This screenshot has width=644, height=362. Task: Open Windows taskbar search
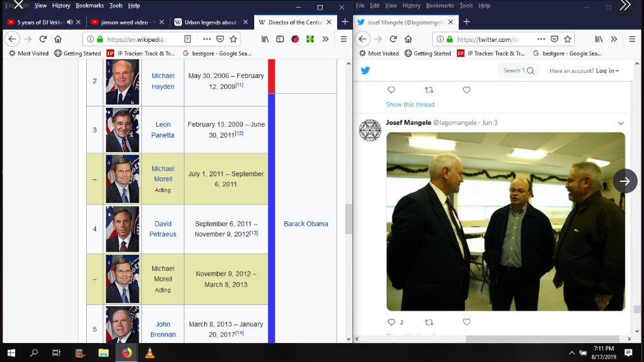[34, 352]
